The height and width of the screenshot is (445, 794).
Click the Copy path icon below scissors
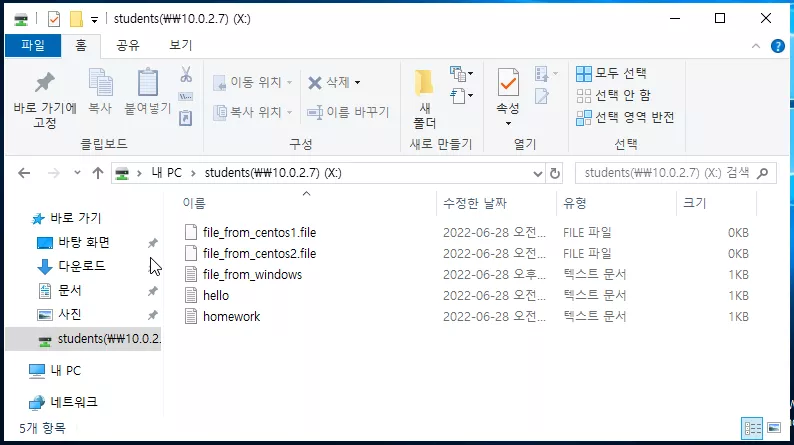click(186, 96)
